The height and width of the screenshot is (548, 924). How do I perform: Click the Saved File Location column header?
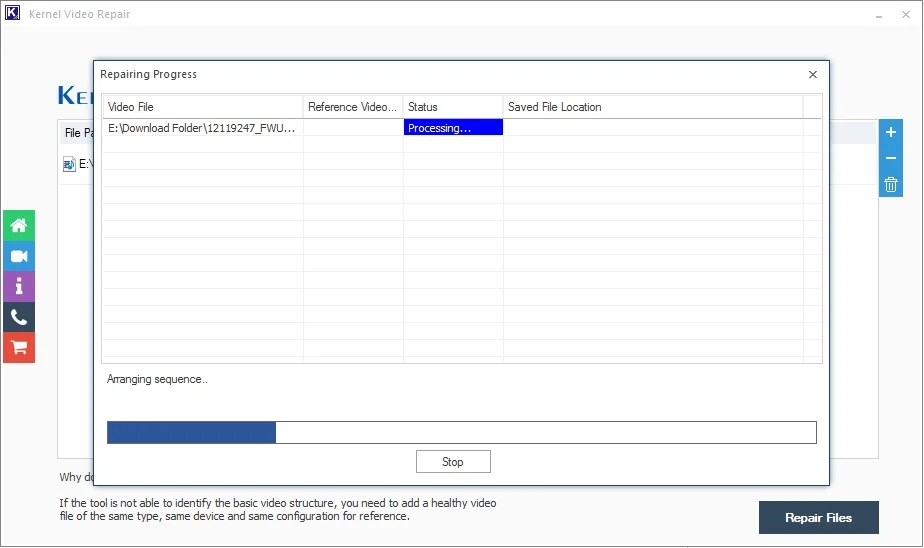tap(653, 107)
